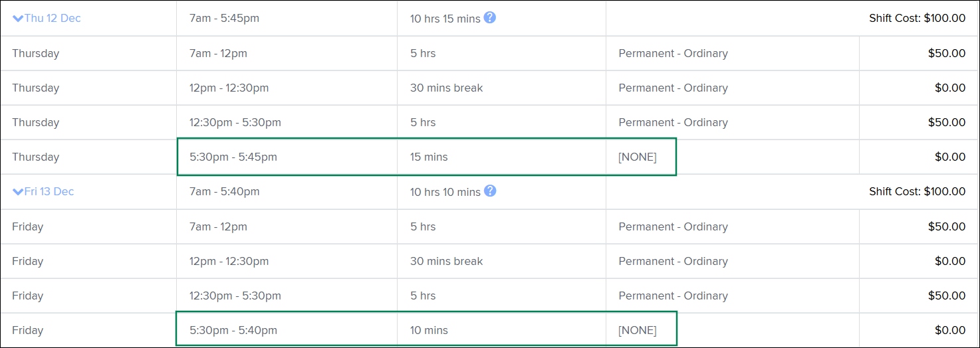Open the Thu 12 Dec date text
This screenshot has height=348, width=980.
(53, 19)
